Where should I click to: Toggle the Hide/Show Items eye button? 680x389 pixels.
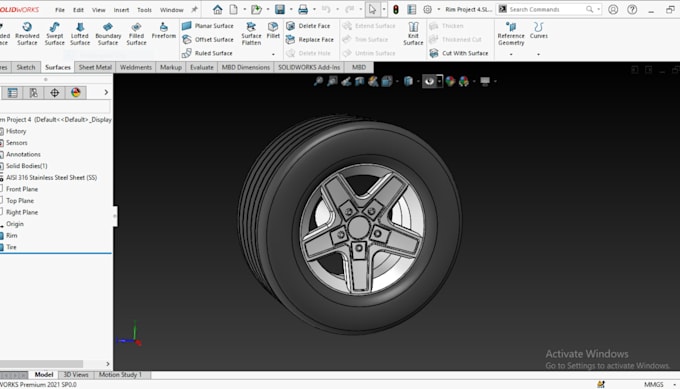429,81
